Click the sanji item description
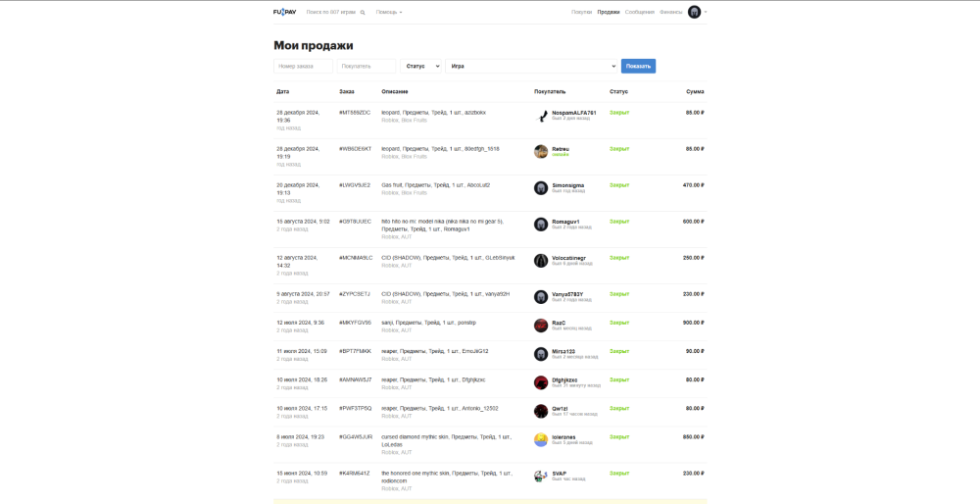The height and width of the screenshot is (504, 980). point(429,323)
